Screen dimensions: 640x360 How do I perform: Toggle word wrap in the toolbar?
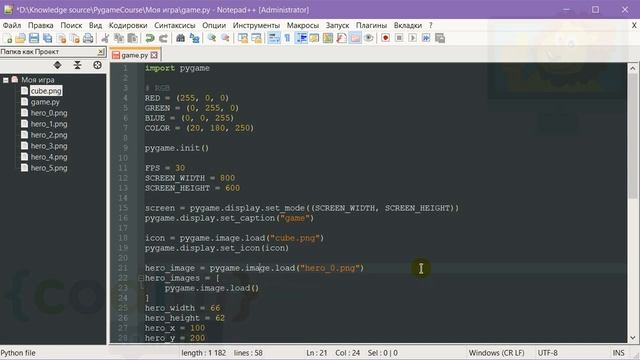pos(274,38)
